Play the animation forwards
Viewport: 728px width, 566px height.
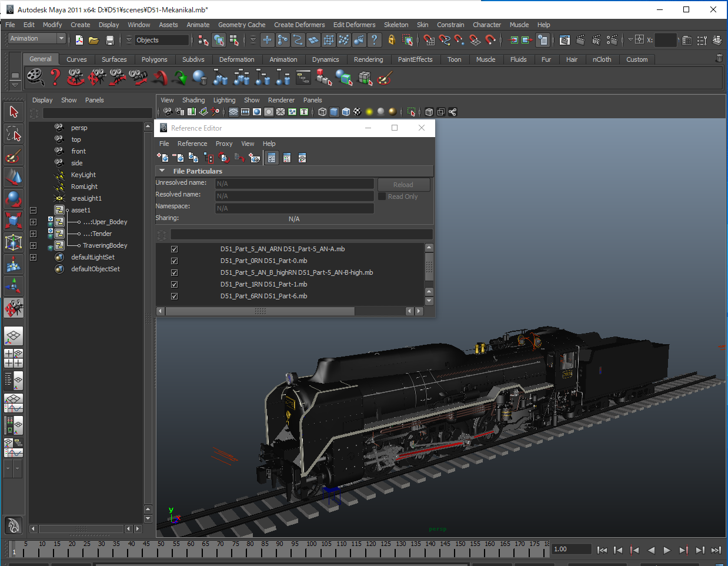click(x=667, y=550)
